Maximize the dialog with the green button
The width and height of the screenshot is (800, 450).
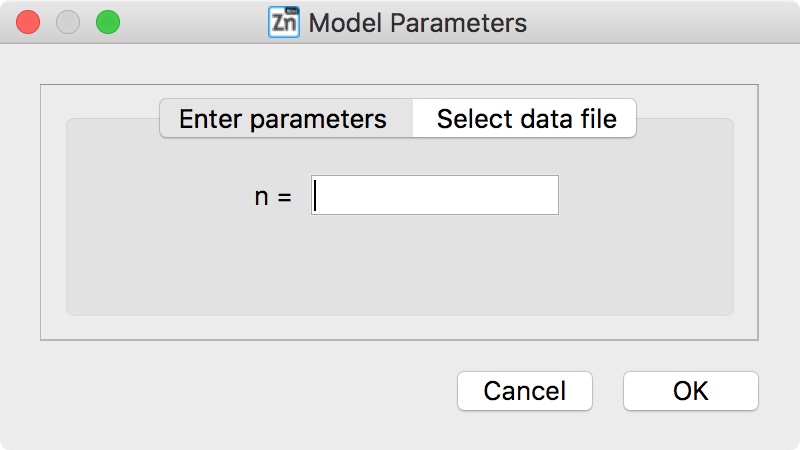(x=108, y=22)
